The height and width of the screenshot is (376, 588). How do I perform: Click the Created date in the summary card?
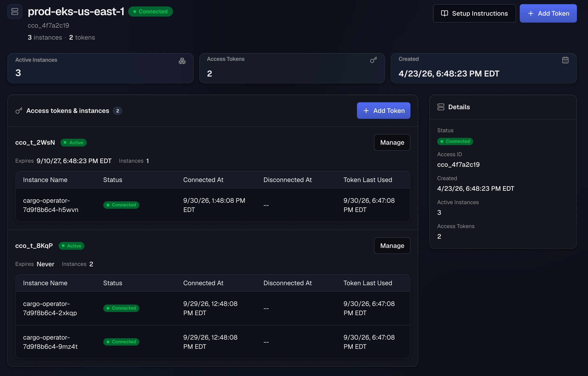449,74
